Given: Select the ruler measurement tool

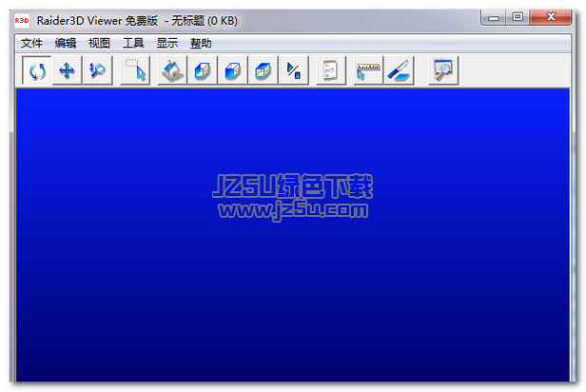Looking at the screenshot, I should tap(368, 70).
